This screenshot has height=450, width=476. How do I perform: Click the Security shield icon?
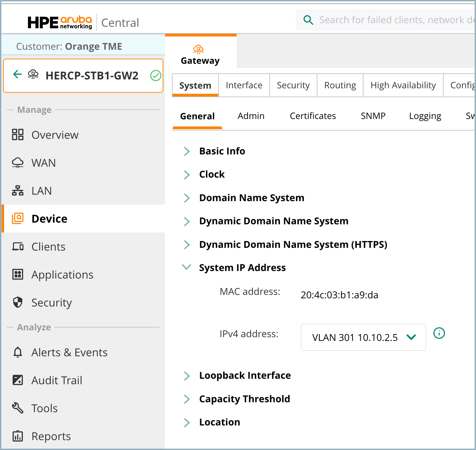point(18,302)
